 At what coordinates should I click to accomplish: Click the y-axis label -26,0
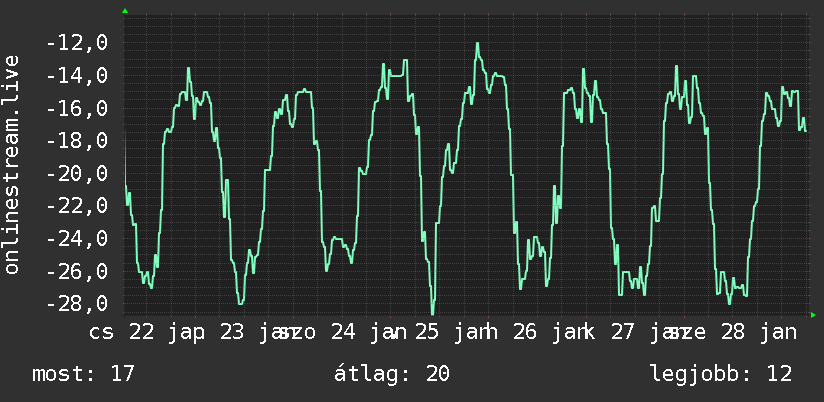(77, 271)
